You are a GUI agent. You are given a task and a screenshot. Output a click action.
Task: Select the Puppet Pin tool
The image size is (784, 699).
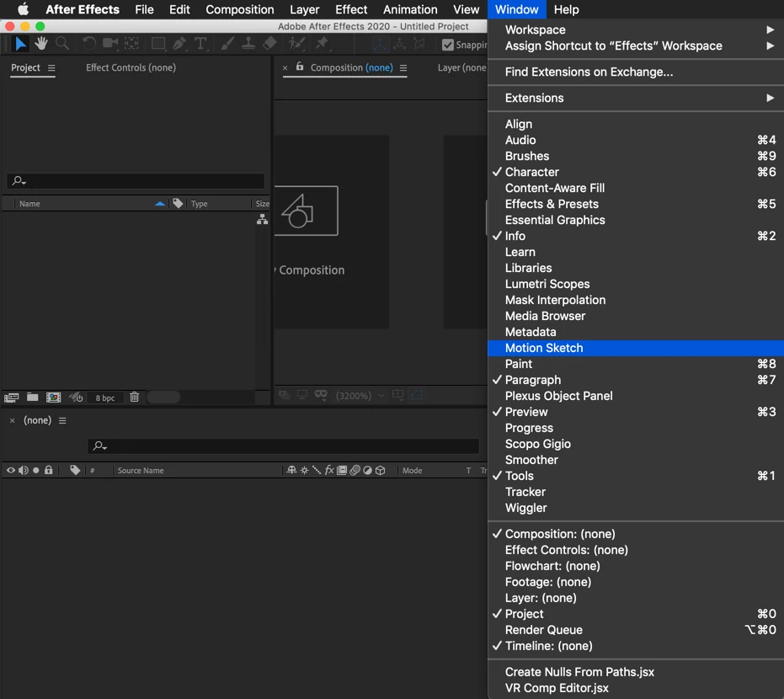[x=322, y=44]
